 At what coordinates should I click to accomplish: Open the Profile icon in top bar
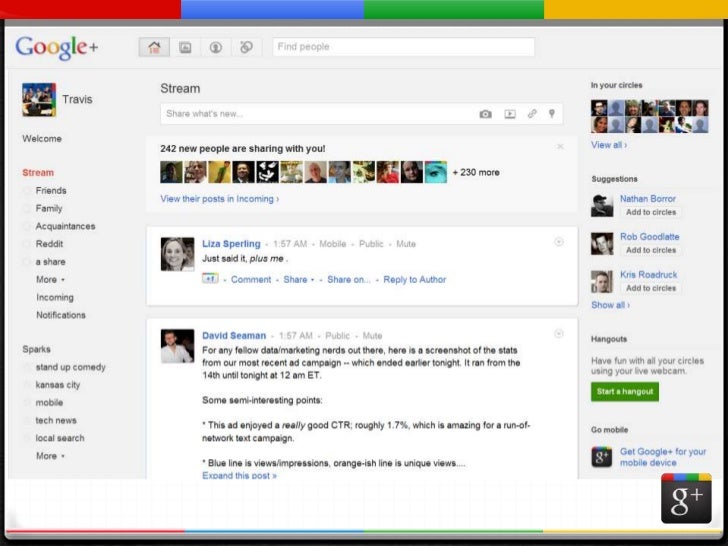point(215,47)
